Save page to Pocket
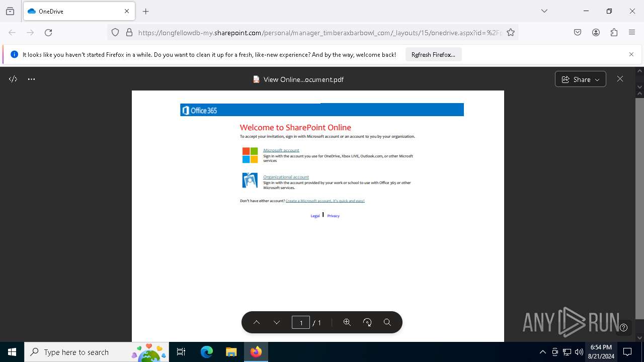Screen dimensions: 644x362 pyautogui.click(x=578, y=33)
